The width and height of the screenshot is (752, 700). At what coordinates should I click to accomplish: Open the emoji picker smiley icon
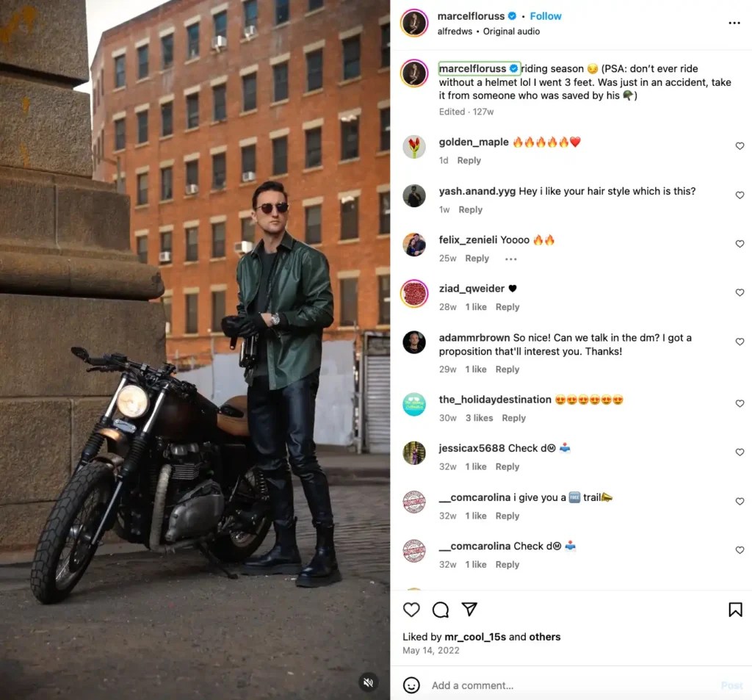click(x=411, y=685)
